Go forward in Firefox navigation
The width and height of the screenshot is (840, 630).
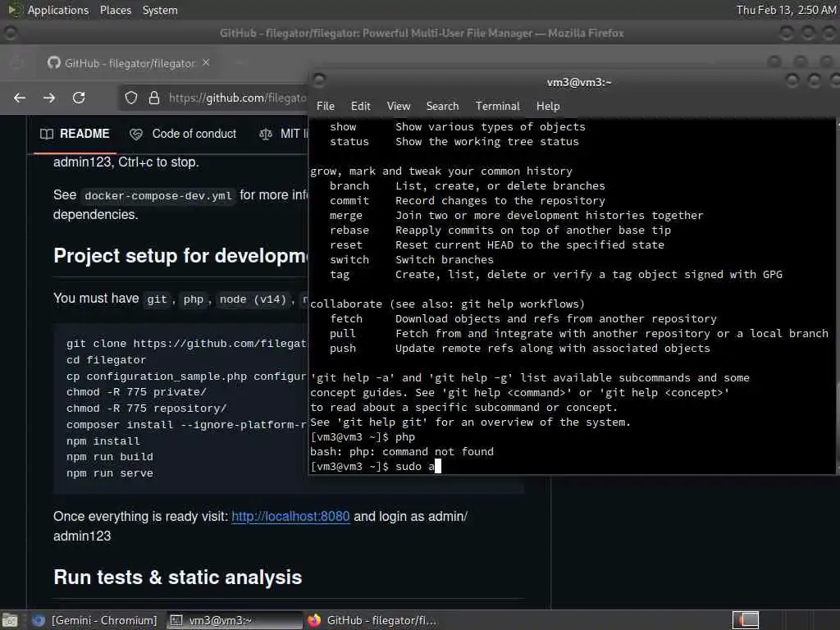click(49, 98)
